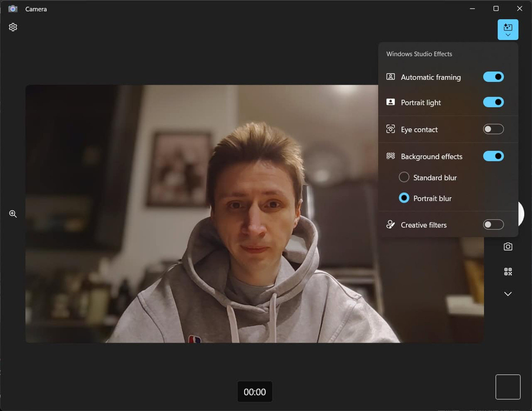
Task: Click the Creative filters icon
Action: (390, 224)
